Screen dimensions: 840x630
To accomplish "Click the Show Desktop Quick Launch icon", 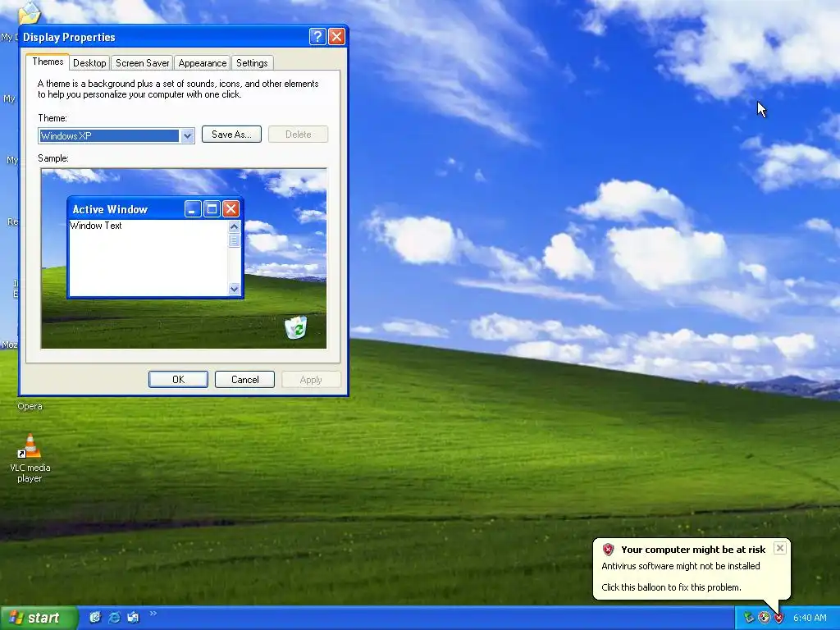I will (133, 618).
